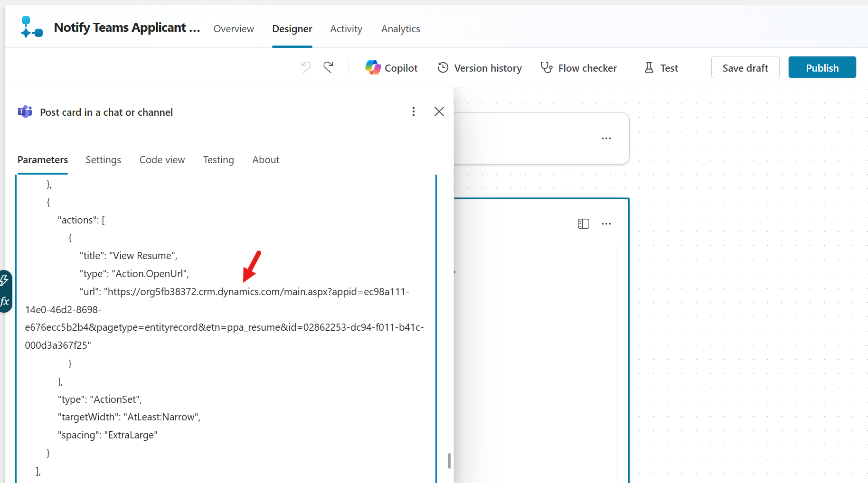Screen dimensions: 868x483
Task: Redo the last change
Action: point(329,67)
